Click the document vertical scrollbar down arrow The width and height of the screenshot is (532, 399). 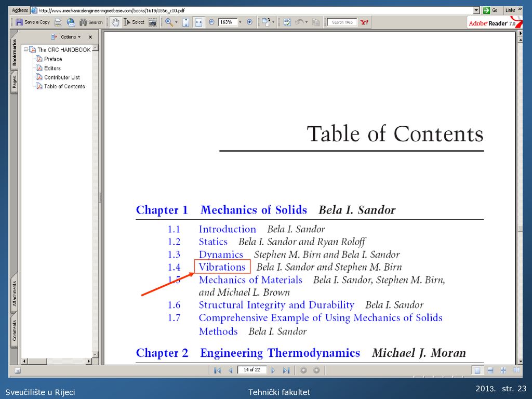coord(520,362)
